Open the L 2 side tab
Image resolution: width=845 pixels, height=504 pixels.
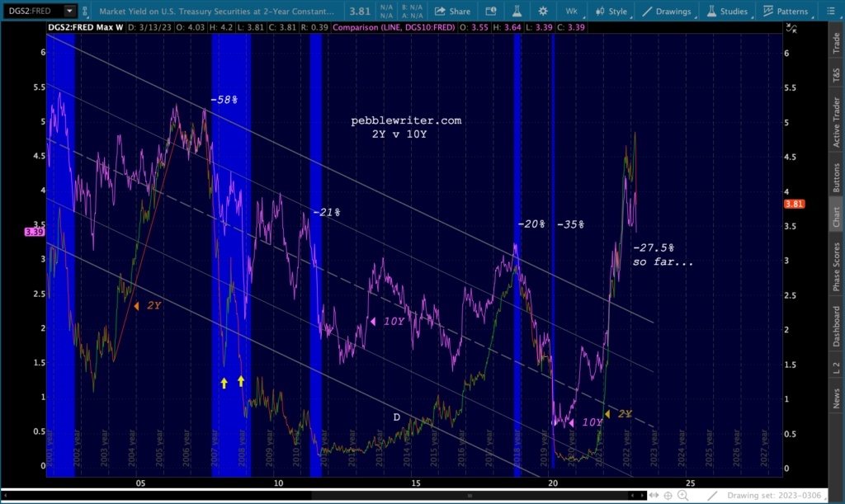[x=837, y=368]
